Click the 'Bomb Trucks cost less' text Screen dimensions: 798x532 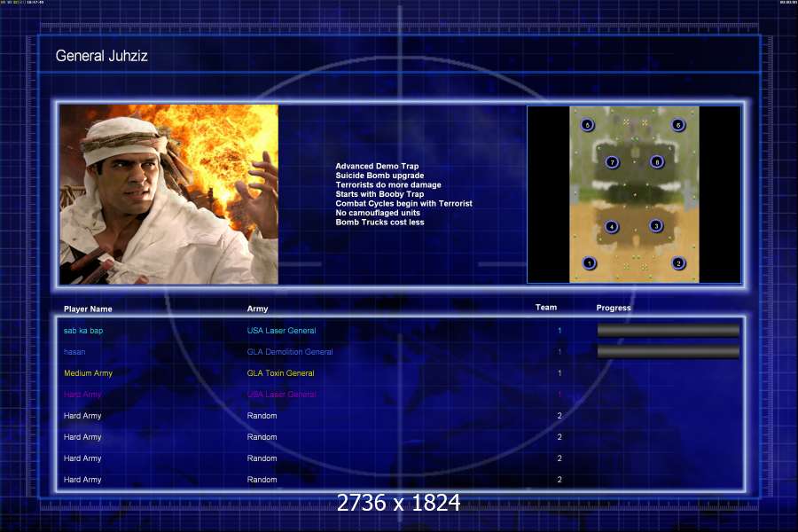[x=379, y=223]
